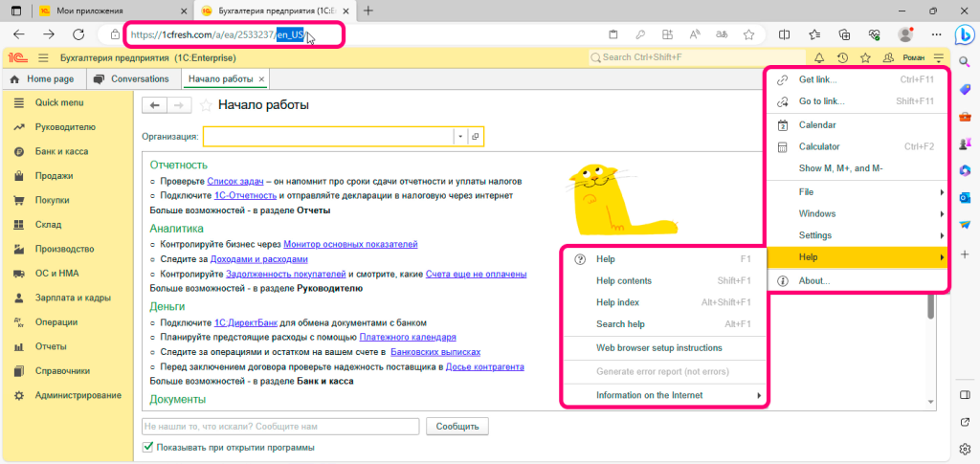
Task: Select Show M, M+, and M- item
Action: [857, 168]
